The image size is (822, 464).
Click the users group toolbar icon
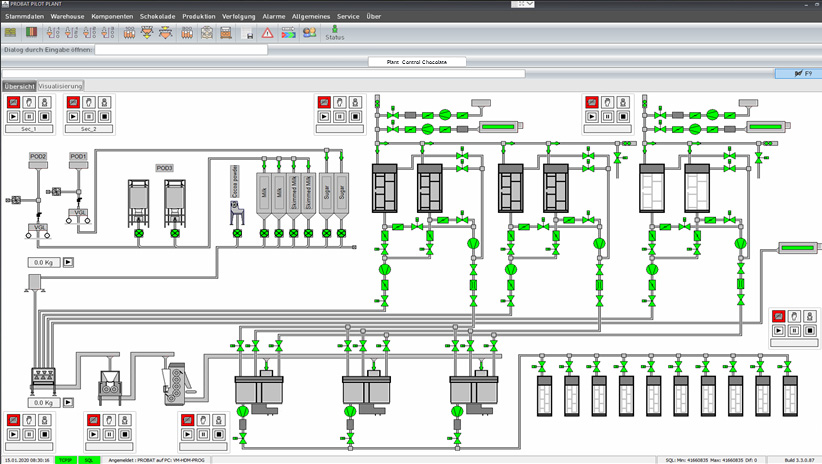[x=309, y=33]
